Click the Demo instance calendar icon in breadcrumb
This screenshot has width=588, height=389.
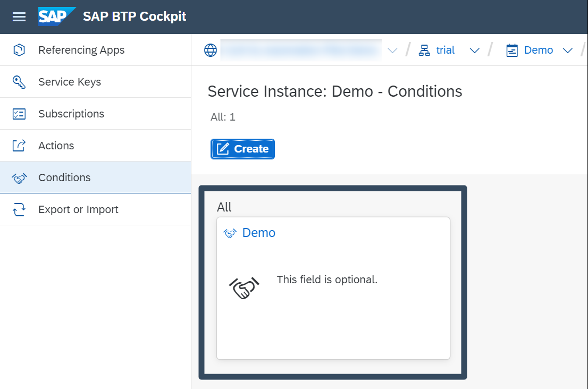coord(512,50)
